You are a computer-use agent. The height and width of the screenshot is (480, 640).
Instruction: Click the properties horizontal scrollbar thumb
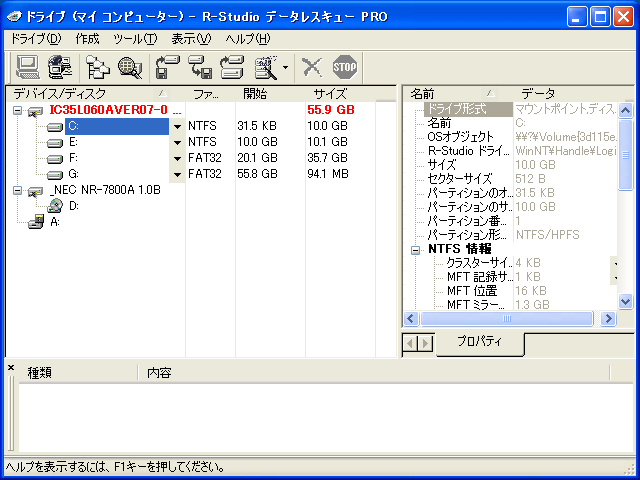point(507,318)
